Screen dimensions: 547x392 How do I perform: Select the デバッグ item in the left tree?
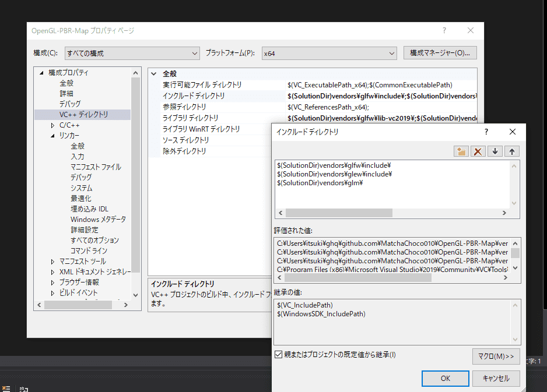point(70,103)
